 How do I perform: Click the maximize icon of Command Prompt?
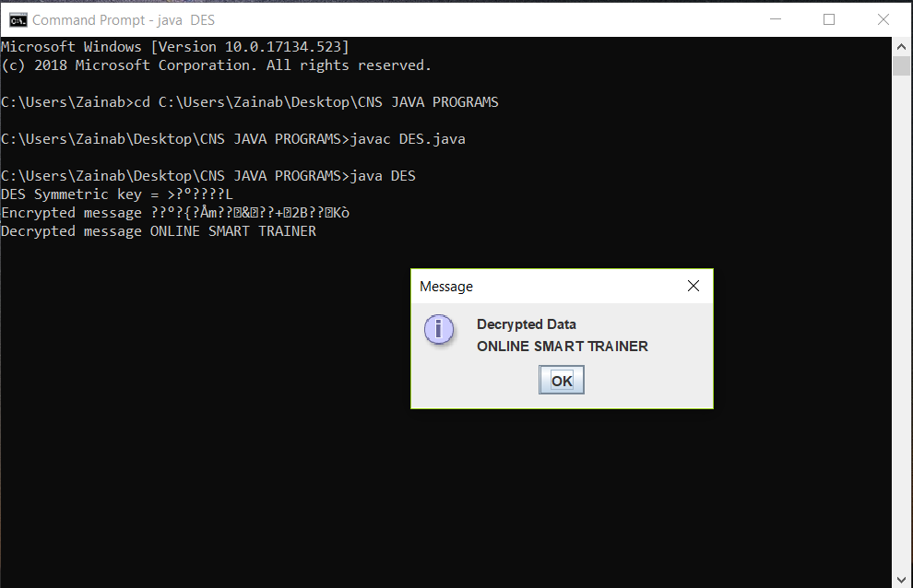[828, 18]
